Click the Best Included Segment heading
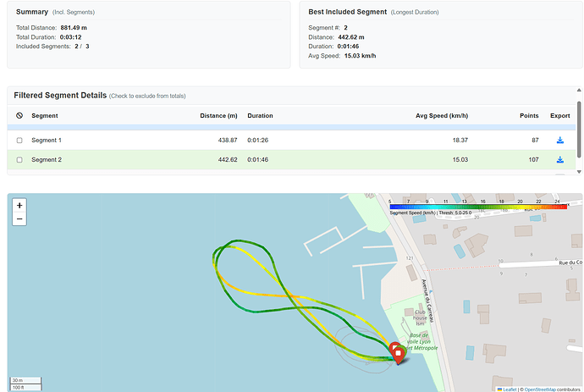 tap(348, 12)
